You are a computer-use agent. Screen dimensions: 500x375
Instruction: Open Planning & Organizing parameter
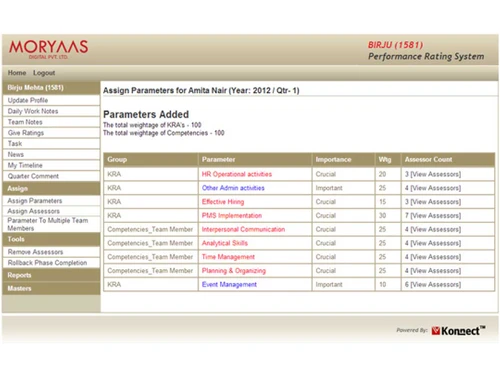pyautogui.click(x=234, y=271)
